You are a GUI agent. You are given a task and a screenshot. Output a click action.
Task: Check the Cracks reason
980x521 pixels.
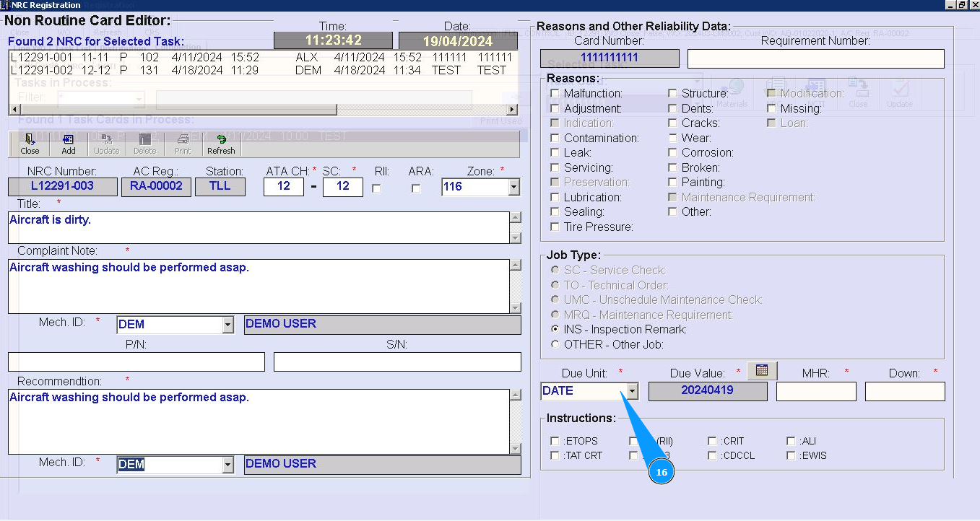pyautogui.click(x=672, y=123)
